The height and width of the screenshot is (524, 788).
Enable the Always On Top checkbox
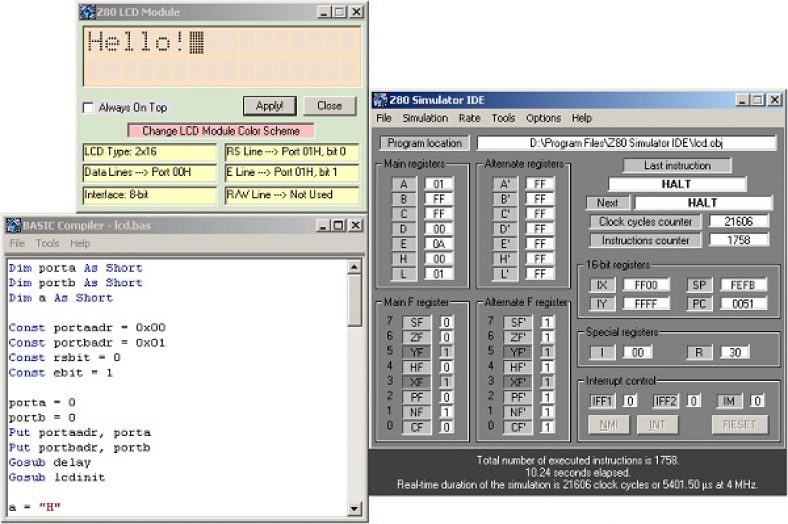click(88, 108)
